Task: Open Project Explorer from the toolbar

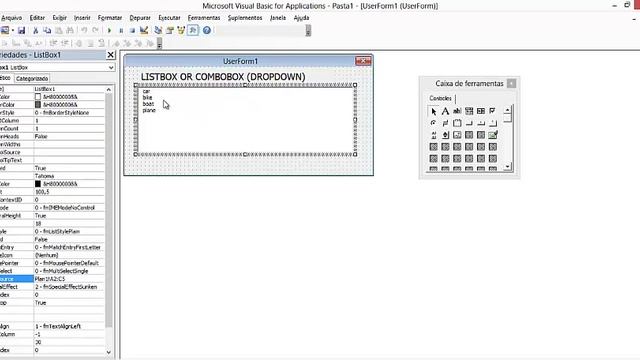Action: [x=158, y=30]
